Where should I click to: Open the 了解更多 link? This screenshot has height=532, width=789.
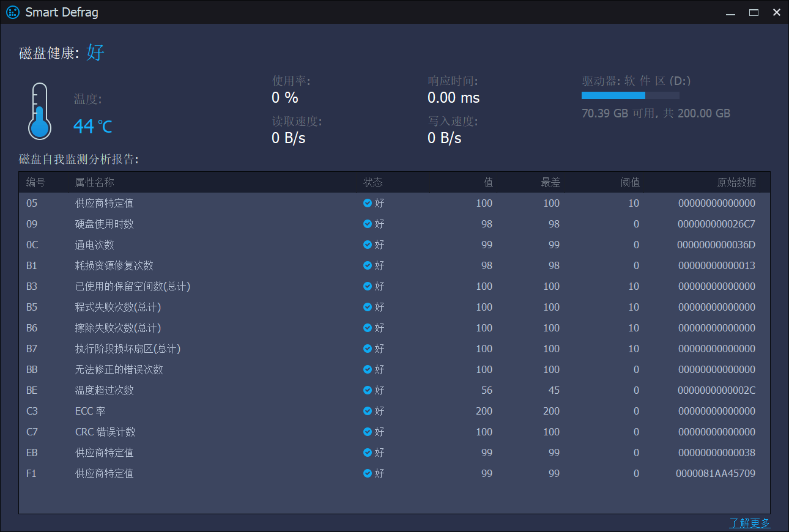pos(750,523)
